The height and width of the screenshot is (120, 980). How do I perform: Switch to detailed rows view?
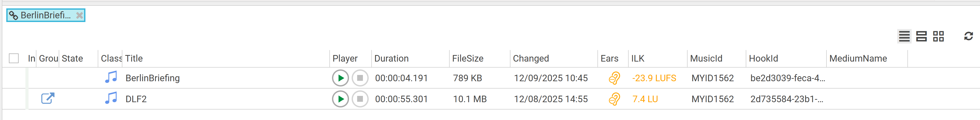pos(921,37)
